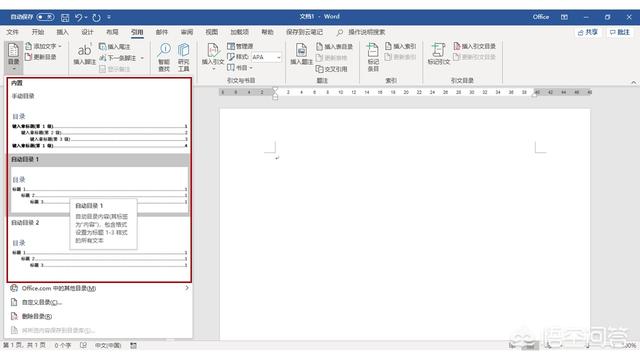Screen dimensions: 640x360
Task: Open the Design (设计) ribbon tab
Action: coord(87,32)
